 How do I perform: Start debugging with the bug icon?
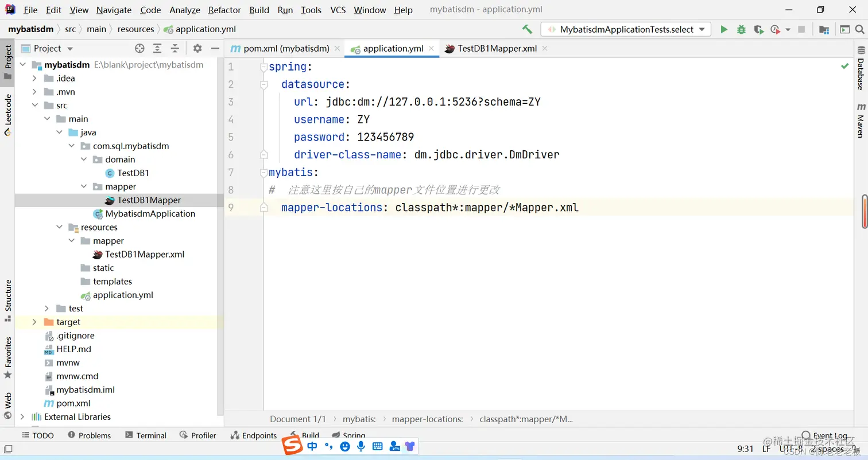click(741, 29)
